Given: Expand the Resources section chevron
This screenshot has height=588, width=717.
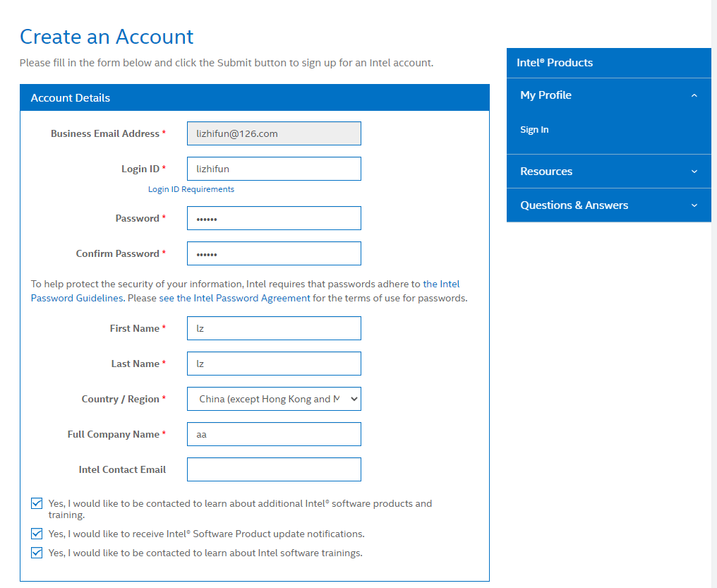Looking at the screenshot, I should [694, 172].
